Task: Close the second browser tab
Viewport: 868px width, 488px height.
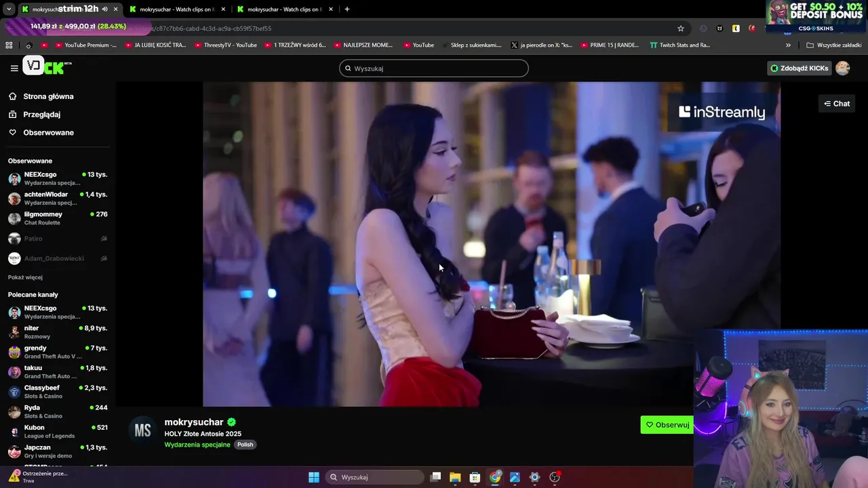Action: tap(224, 9)
